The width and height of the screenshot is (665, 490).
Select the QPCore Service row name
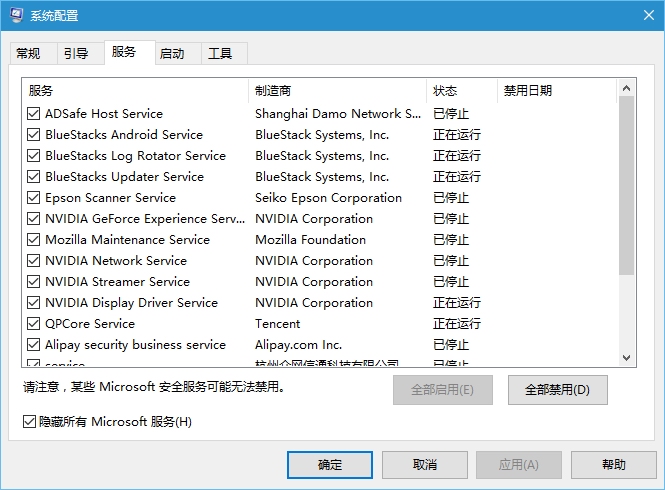(90, 324)
